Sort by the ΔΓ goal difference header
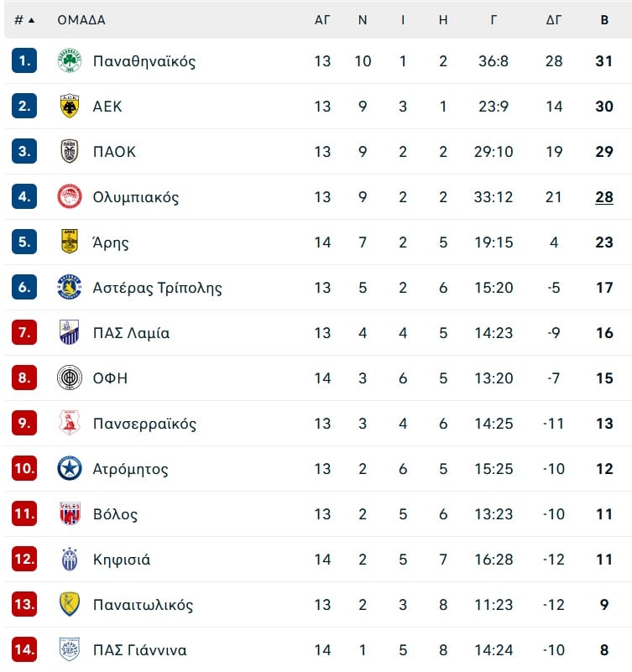This screenshot has width=632, height=672. tap(554, 19)
